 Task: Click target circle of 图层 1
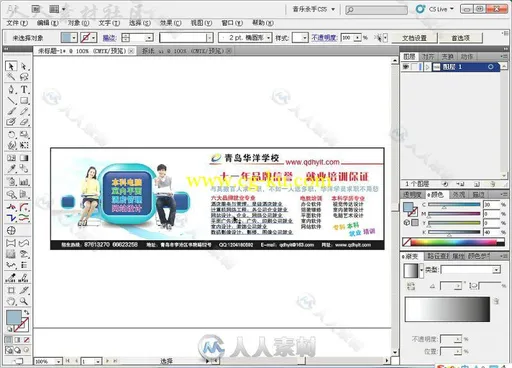click(x=490, y=67)
